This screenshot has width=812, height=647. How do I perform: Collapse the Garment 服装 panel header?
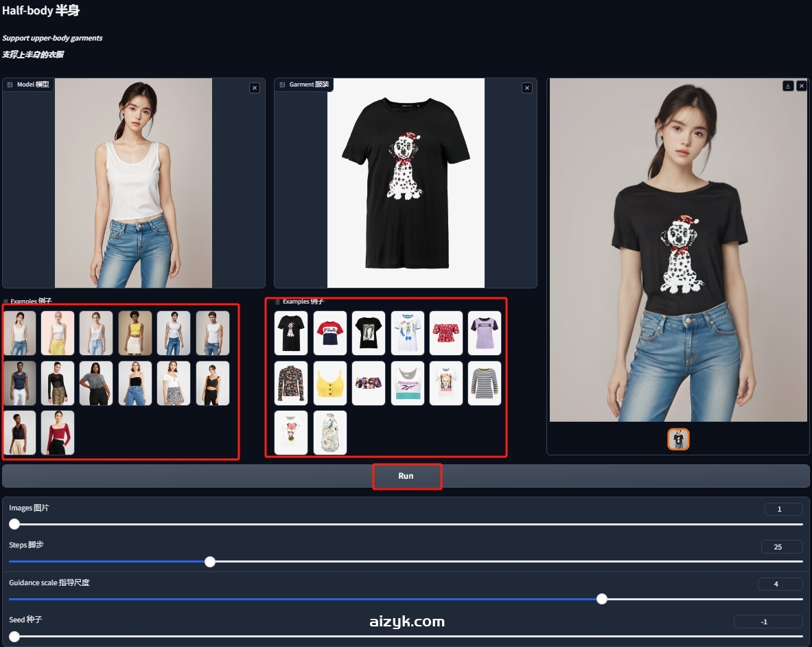[305, 84]
